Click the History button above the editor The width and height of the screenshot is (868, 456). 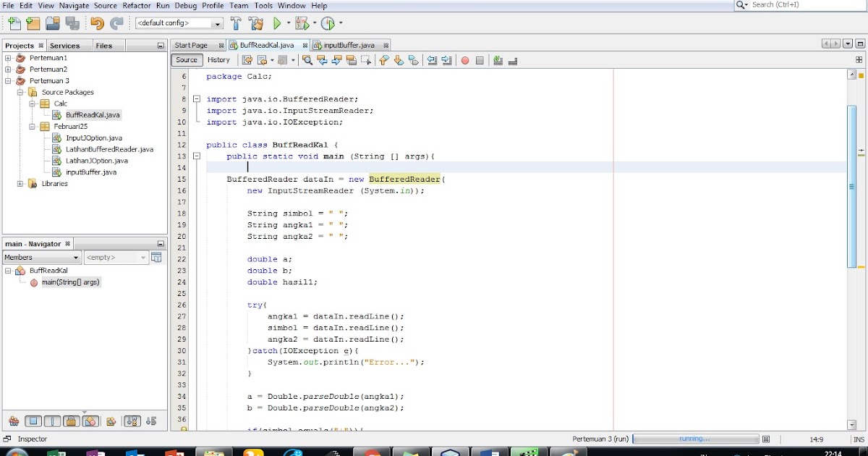(219, 60)
